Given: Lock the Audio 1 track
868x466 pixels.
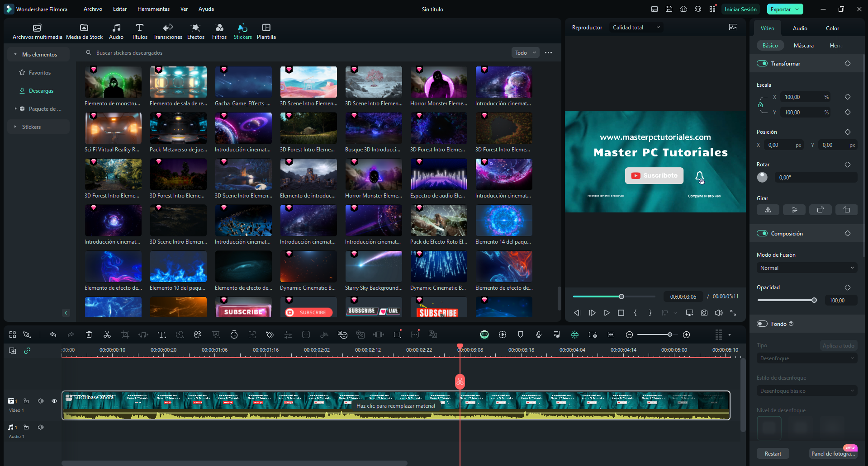Looking at the screenshot, I should [26, 427].
